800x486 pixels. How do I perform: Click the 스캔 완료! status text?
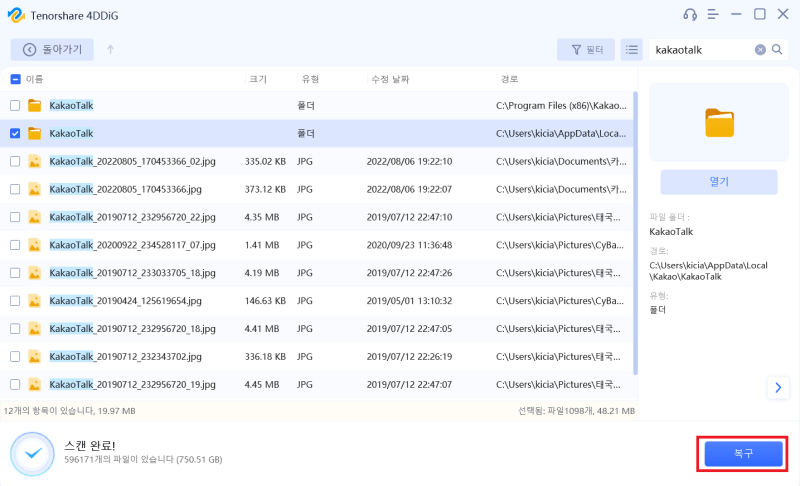90,445
